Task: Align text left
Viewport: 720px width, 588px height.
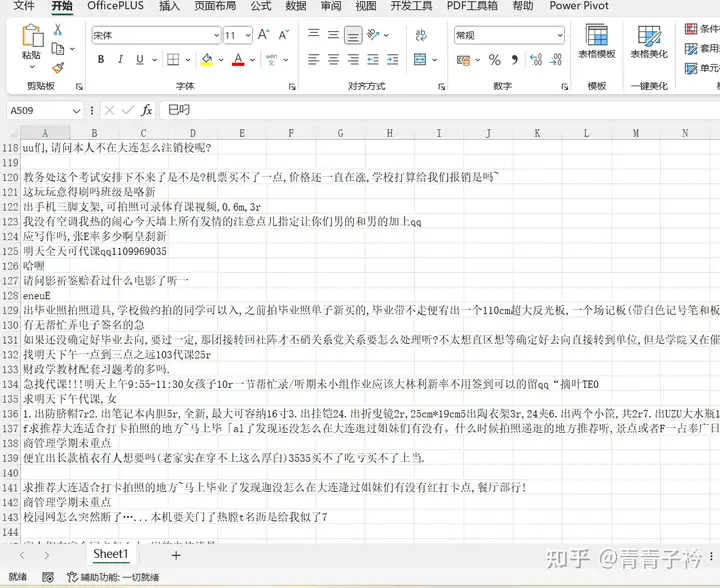Action: click(314, 60)
